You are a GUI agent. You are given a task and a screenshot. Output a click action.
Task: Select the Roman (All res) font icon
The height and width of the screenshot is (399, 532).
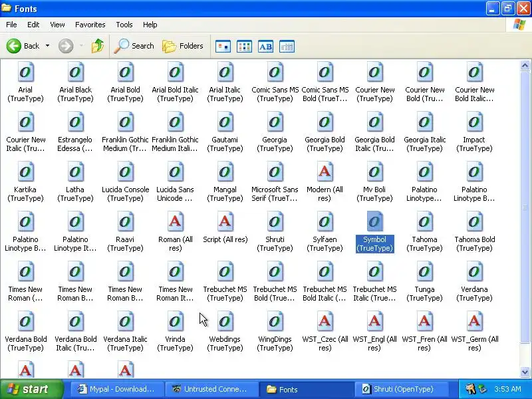176,221
